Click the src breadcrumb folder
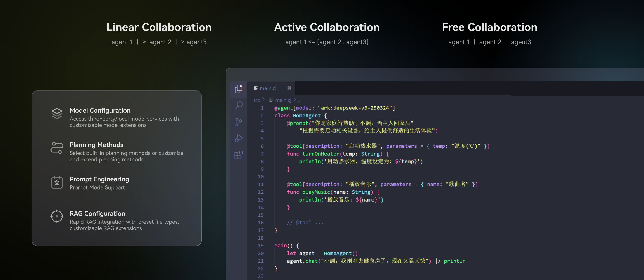The height and width of the screenshot is (280, 644). pyautogui.click(x=256, y=100)
